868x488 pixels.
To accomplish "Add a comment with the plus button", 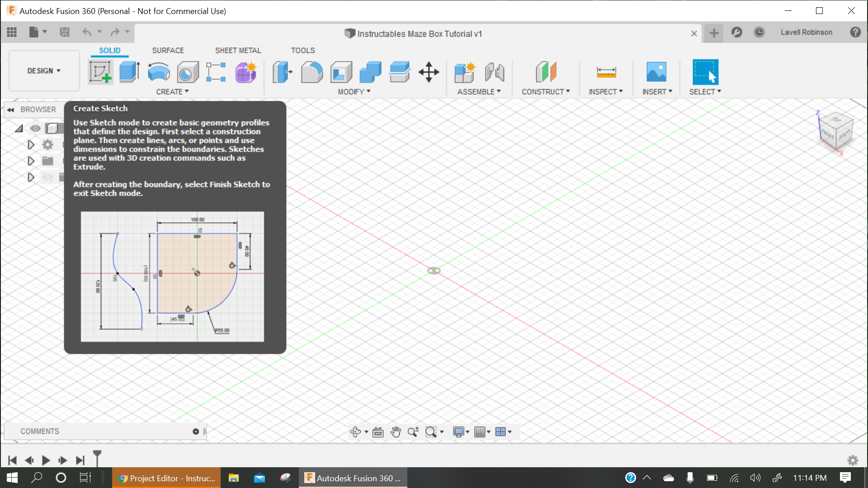I will (x=196, y=432).
